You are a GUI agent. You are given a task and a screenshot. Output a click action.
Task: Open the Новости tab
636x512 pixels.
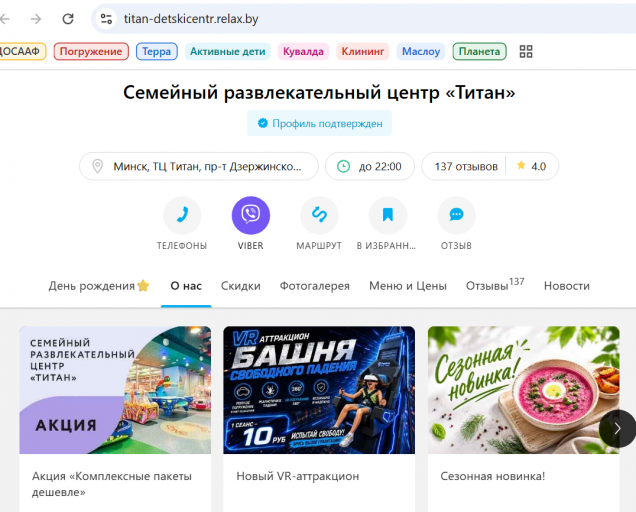click(x=567, y=286)
